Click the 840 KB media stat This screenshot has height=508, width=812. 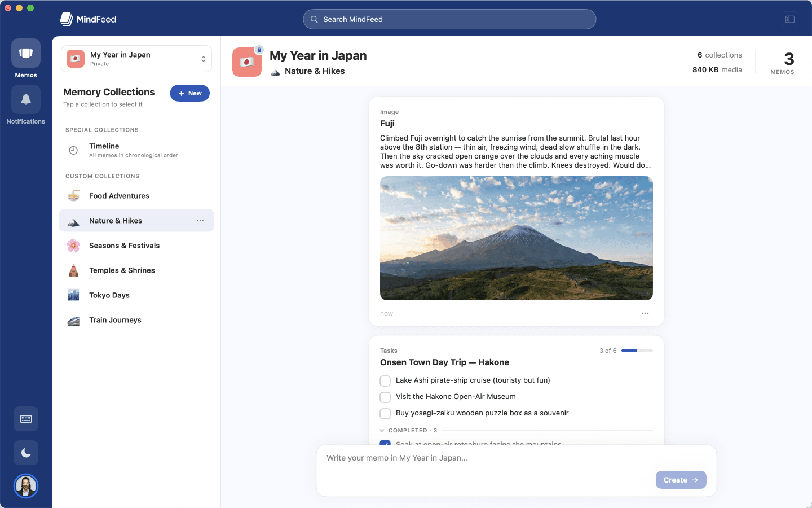tap(717, 69)
